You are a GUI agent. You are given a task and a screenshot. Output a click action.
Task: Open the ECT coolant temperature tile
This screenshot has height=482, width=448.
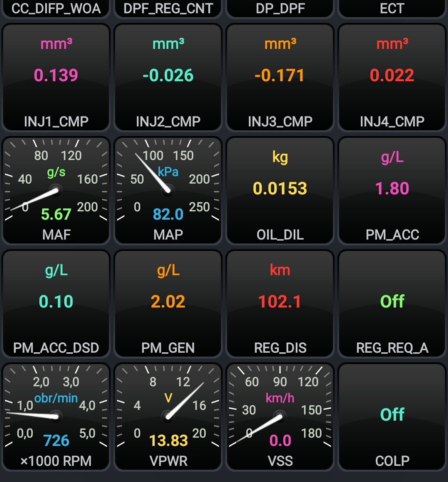[392, 8]
